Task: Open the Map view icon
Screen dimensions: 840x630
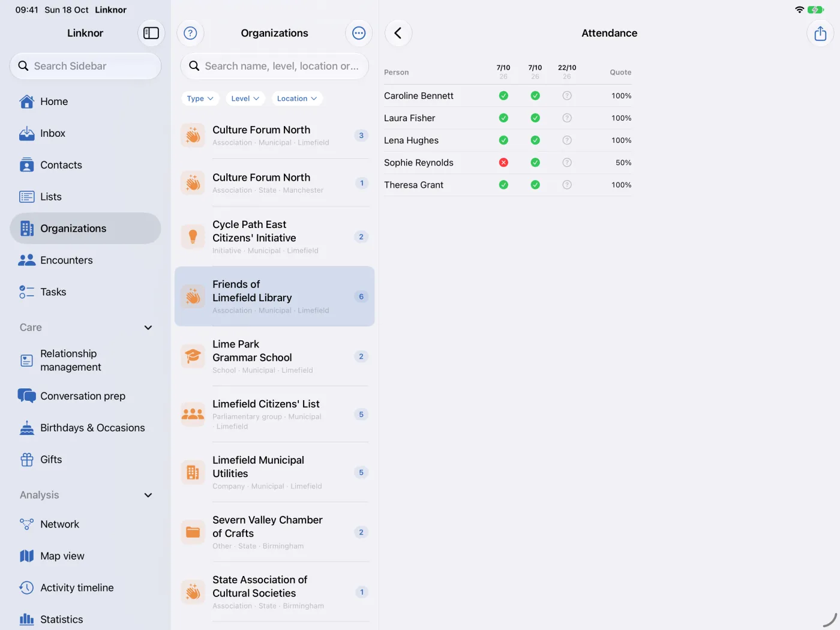Action: [x=27, y=556]
